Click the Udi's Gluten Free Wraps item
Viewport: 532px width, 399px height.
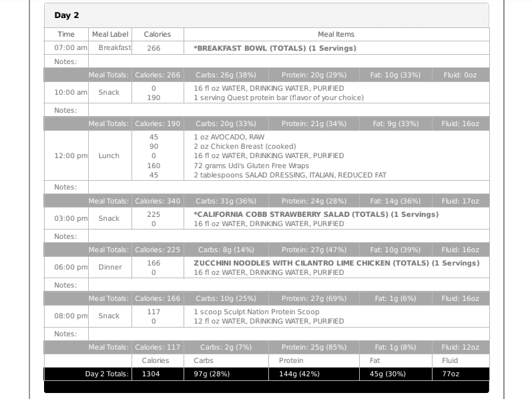(252, 166)
